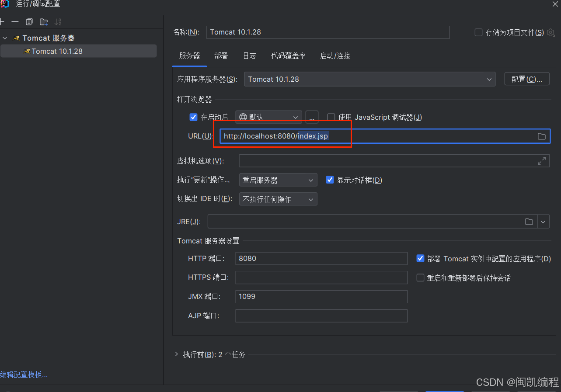Focus the empty AJP port field
This screenshot has height=392, width=561.
click(x=321, y=316)
